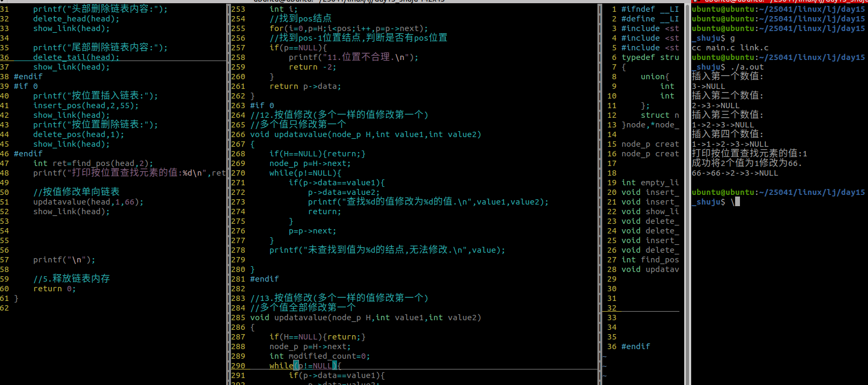This screenshot has height=385, width=868.
Task: Click the for loop on line 255
Action: (349, 28)
